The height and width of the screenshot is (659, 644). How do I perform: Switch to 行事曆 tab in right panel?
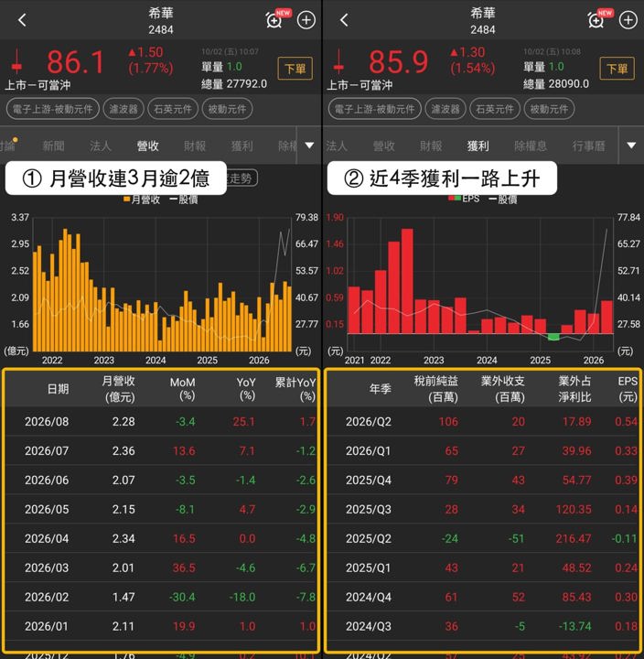pyautogui.click(x=588, y=146)
